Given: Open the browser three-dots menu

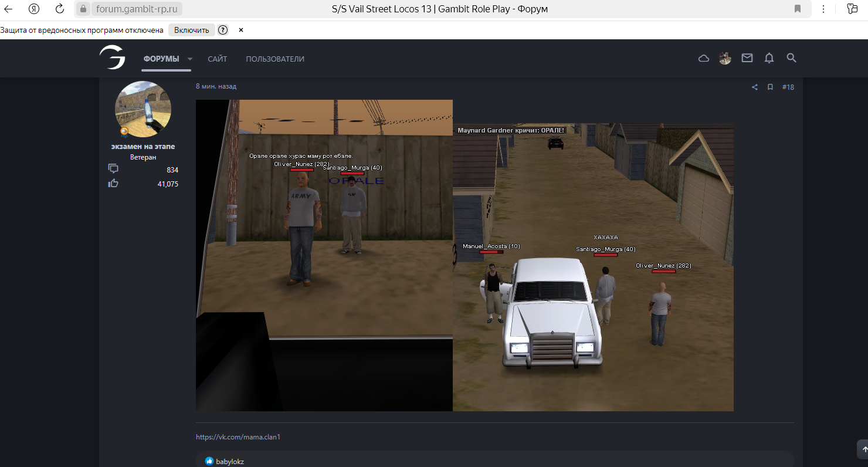Looking at the screenshot, I should point(823,9).
